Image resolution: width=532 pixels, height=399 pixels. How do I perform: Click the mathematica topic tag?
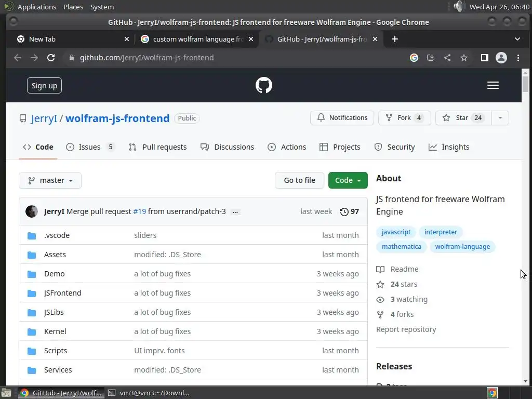[x=402, y=247]
